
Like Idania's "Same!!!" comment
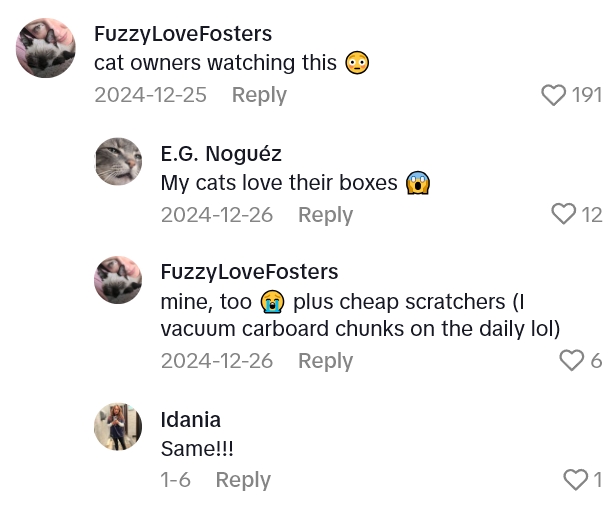coord(576,480)
